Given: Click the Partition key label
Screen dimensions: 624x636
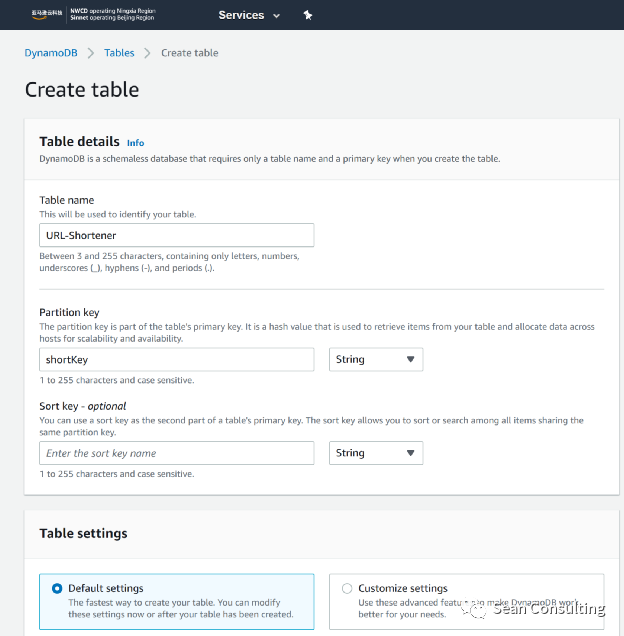Looking at the screenshot, I should 69,312.
